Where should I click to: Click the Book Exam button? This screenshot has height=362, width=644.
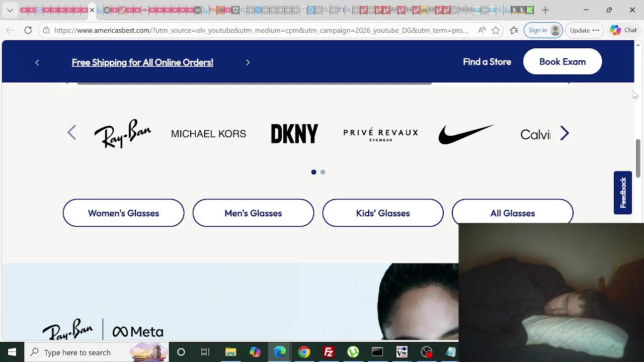point(562,62)
